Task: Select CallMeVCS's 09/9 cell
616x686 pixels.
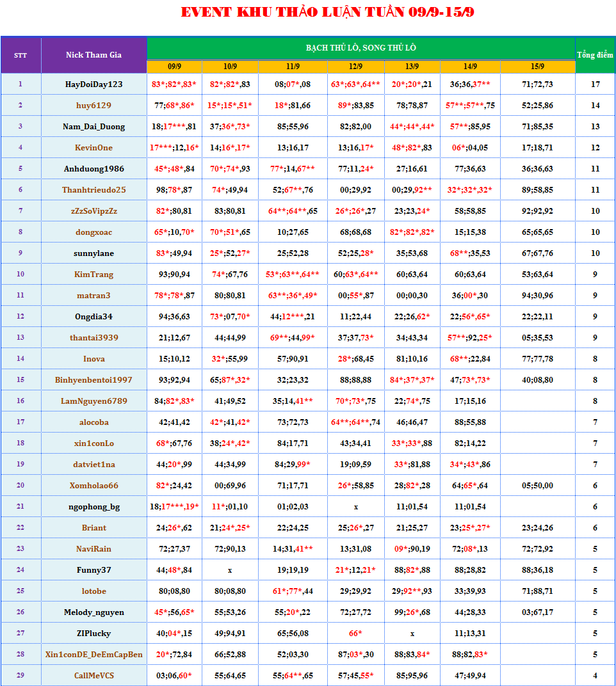Action: (x=174, y=675)
